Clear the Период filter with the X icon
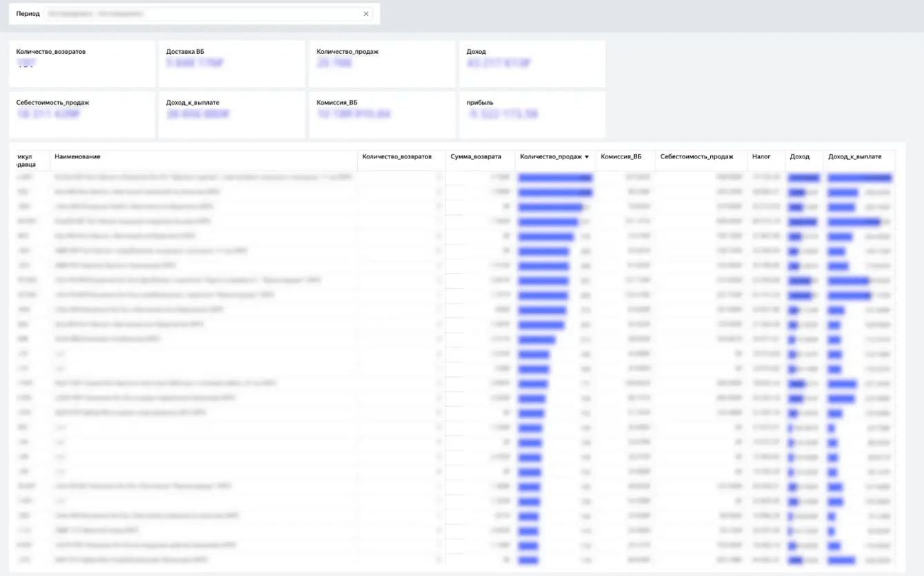This screenshot has height=576, width=924. (x=365, y=14)
